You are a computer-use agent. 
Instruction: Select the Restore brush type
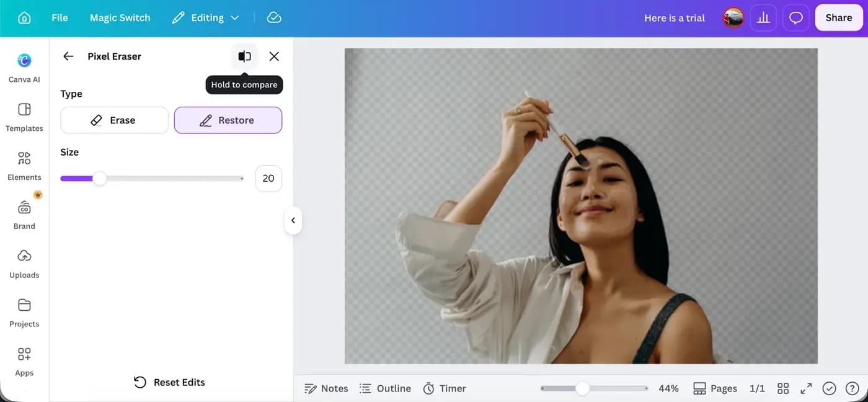tap(228, 120)
